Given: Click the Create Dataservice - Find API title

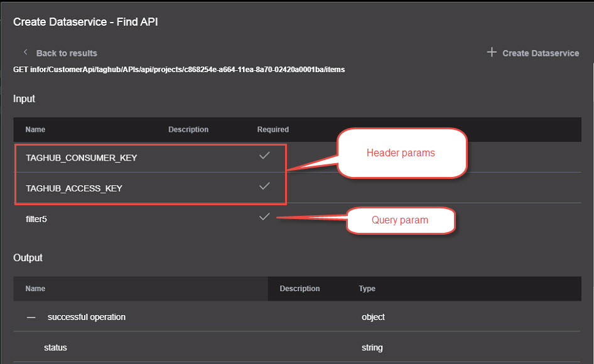Looking at the screenshot, I should 85,22.
